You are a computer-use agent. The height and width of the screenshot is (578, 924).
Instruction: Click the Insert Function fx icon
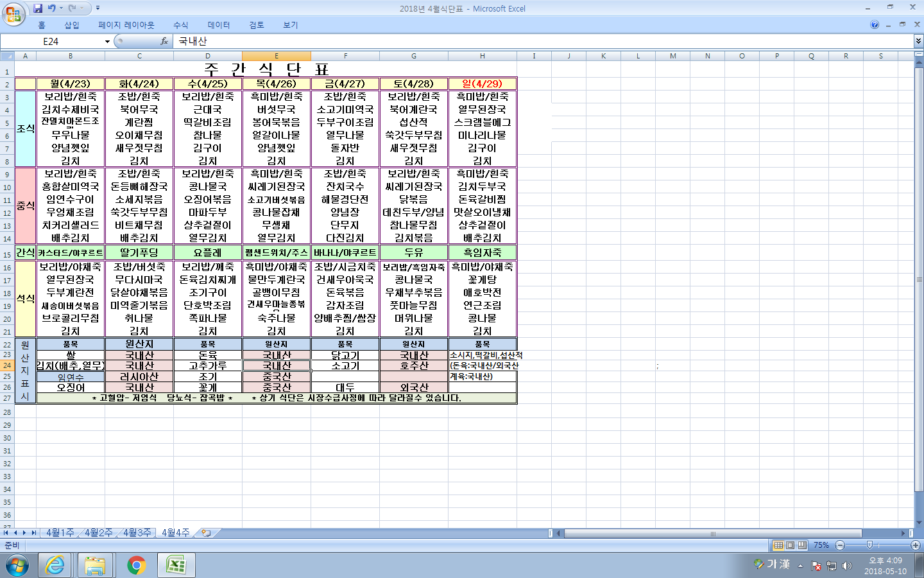tap(164, 41)
